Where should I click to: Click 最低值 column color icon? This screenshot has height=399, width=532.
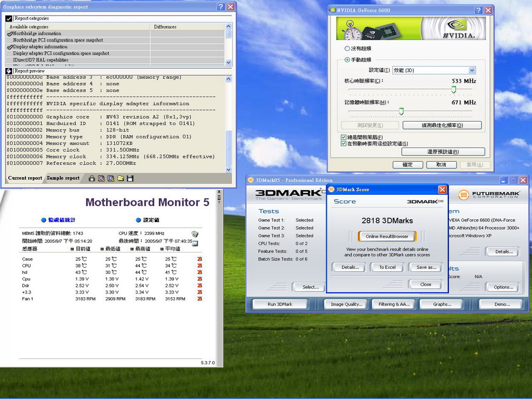tap(102, 249)
